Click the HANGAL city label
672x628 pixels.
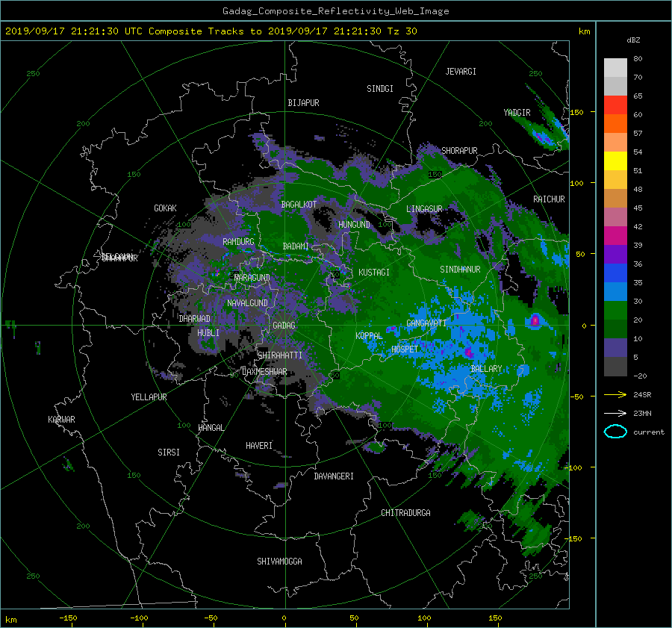click(x=211, y=428)
